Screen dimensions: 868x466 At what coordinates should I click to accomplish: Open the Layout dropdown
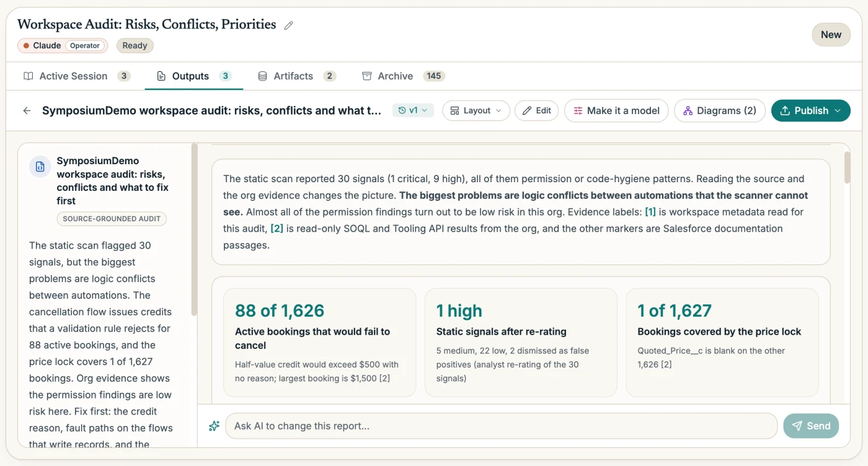476,110
